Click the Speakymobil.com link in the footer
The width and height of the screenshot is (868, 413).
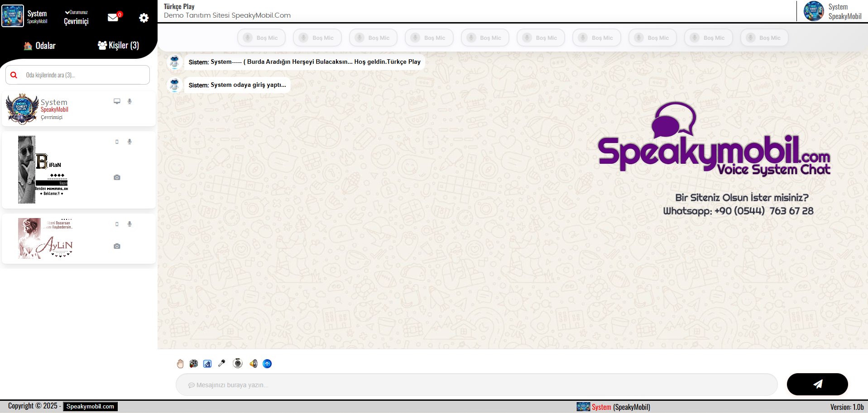[x=89, y=406]
